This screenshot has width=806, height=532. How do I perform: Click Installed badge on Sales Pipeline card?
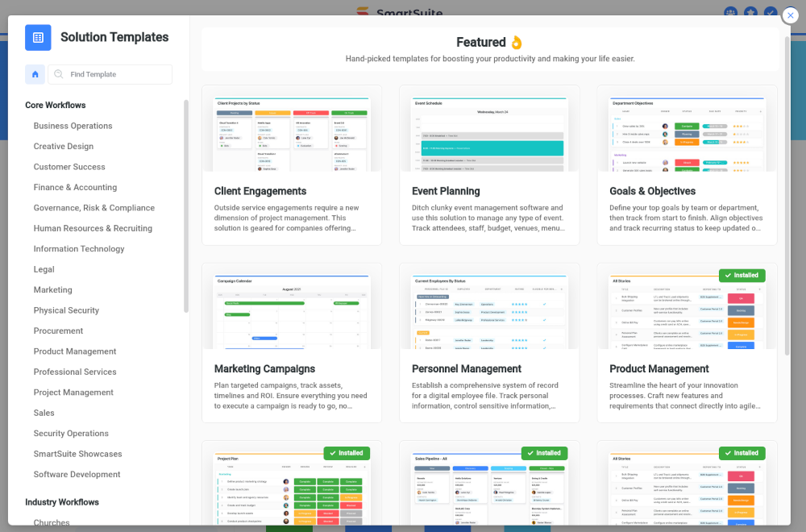pos(544,453)
